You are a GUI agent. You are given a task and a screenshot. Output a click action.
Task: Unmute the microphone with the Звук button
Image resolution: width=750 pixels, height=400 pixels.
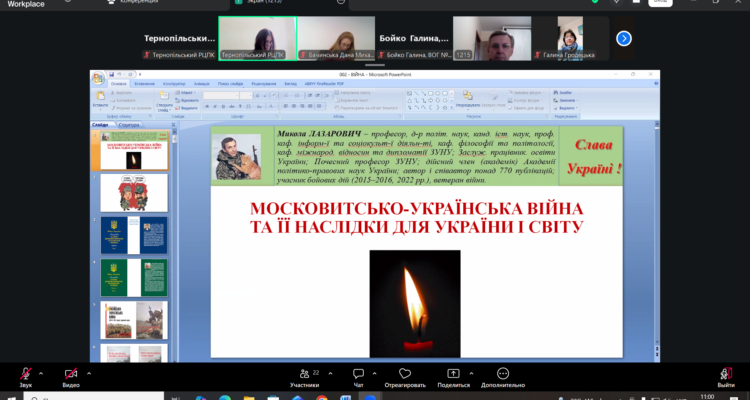25,375
